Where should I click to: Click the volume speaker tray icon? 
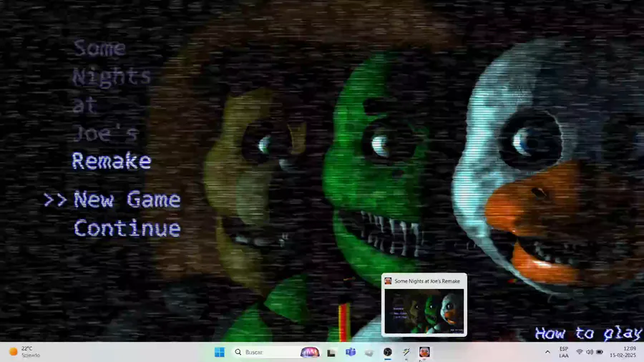[x=590, y=352]
